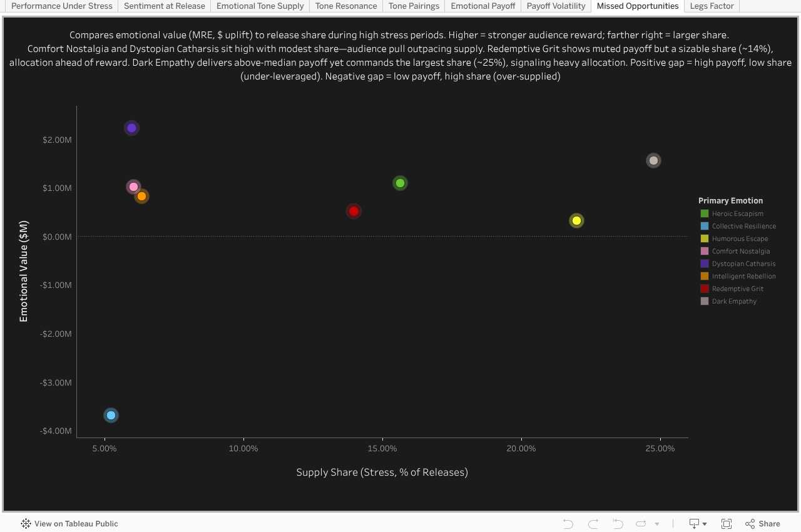Click the -$4.00M y-axis label
The height and width of the screenshot is (532, 801).
(56, 431)
